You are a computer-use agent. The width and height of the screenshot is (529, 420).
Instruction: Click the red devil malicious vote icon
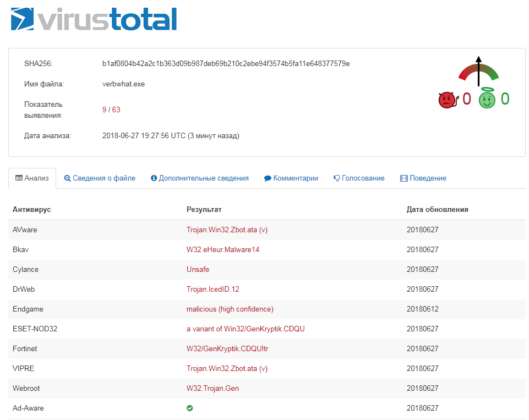(x=448, y=100)
